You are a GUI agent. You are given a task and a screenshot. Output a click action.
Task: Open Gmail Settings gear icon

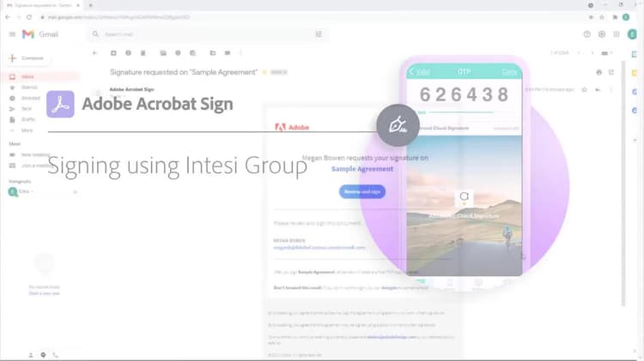(602, 34)
